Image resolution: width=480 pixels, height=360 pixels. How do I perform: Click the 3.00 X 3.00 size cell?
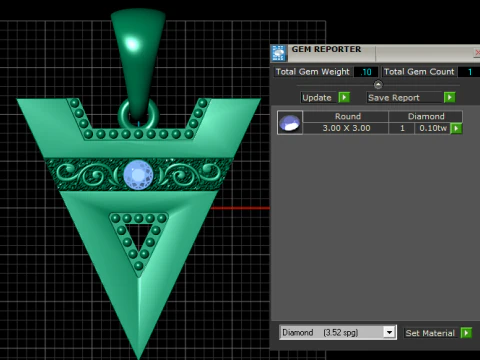coord(346,128)
